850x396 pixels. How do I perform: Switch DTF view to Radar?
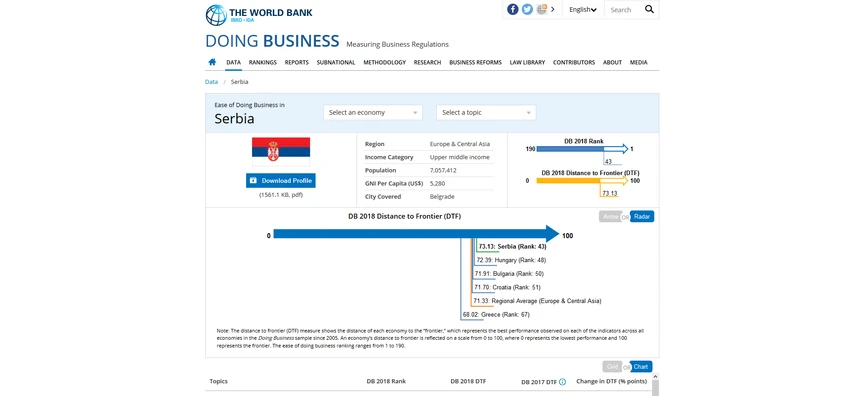[642, 216]
